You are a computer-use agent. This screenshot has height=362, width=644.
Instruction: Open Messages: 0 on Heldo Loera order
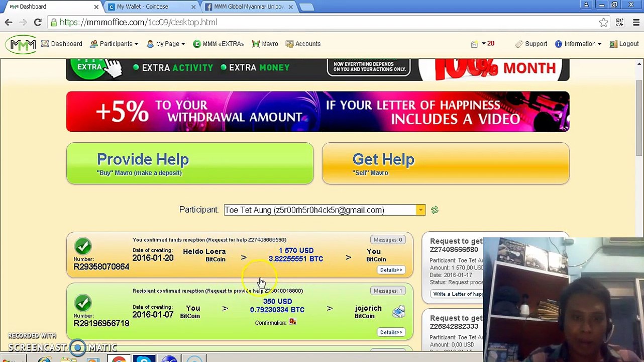pyautogui.click(x=388, y=240)
